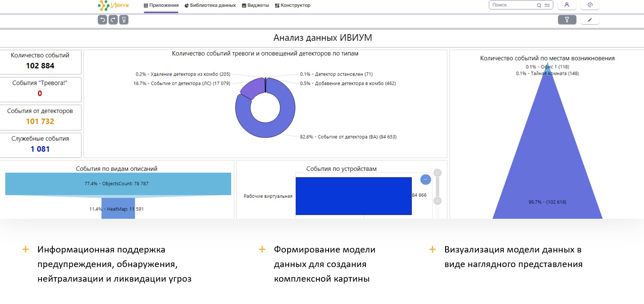Click label Событие от детектора (ВА) (84 653)

348,137
